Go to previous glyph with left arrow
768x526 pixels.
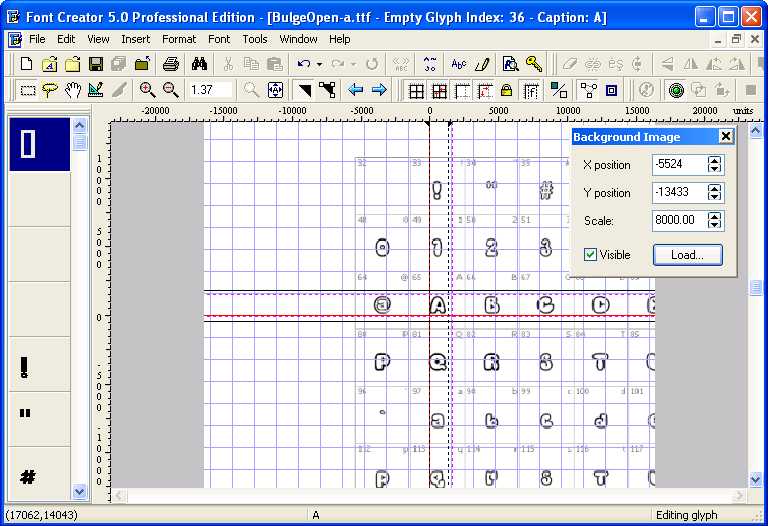tap(356, 90)
